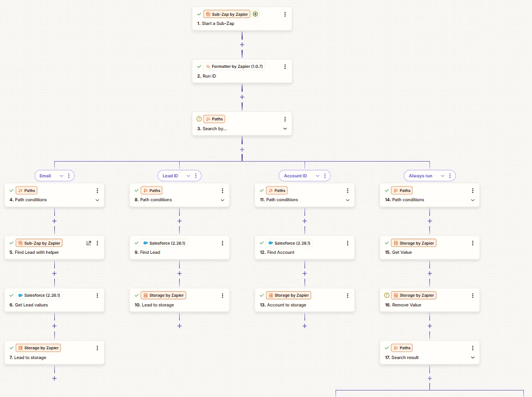Select the Find Account Salesforce step card

pyautogui.click(x=305, y=247)
